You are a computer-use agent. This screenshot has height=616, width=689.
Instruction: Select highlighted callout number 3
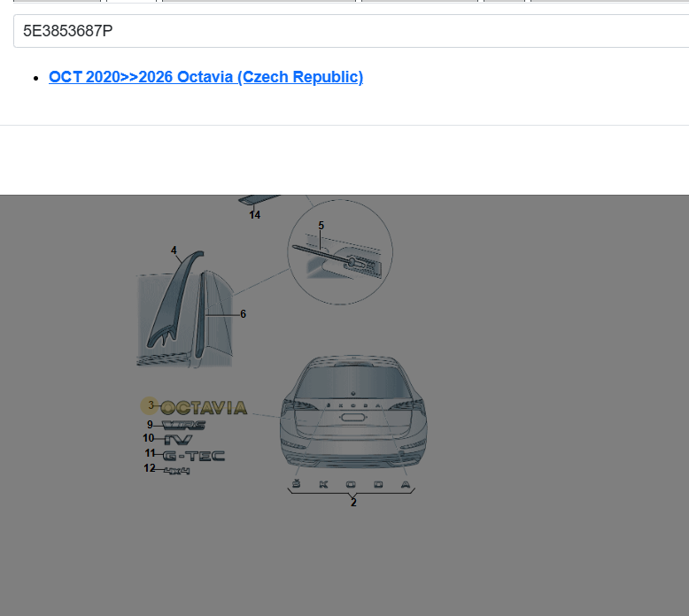(150, 405)
